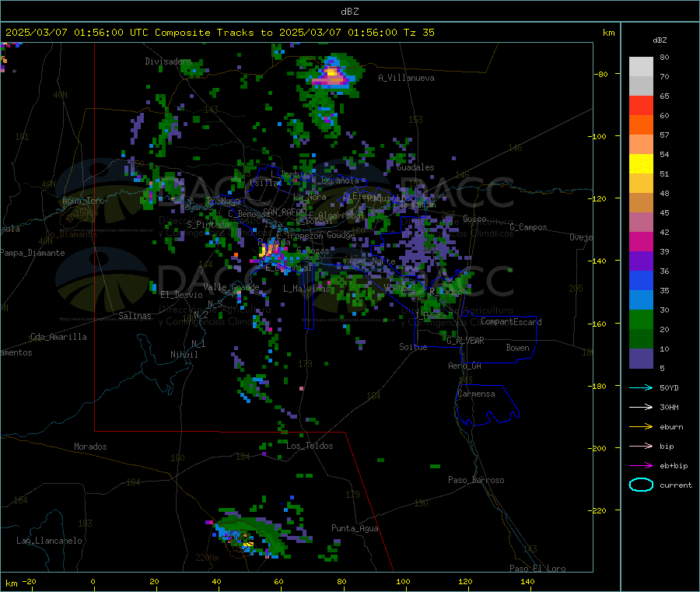Click the yellow eburn arrow in legend
This screenshot has width=700, height=592.
tap(641, 427)
